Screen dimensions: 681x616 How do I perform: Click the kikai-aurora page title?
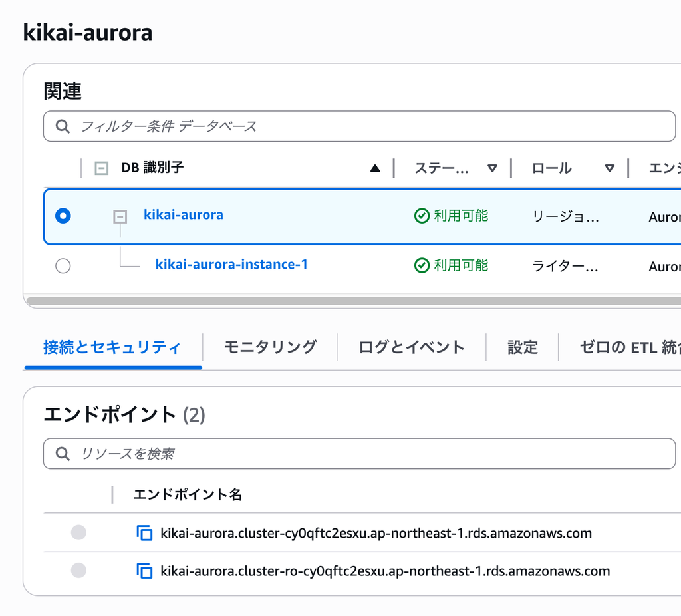(x=88, y=33)
